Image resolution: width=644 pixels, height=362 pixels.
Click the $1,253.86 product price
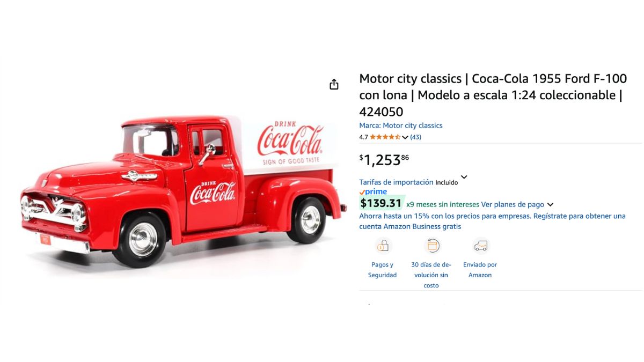(384, 159)
